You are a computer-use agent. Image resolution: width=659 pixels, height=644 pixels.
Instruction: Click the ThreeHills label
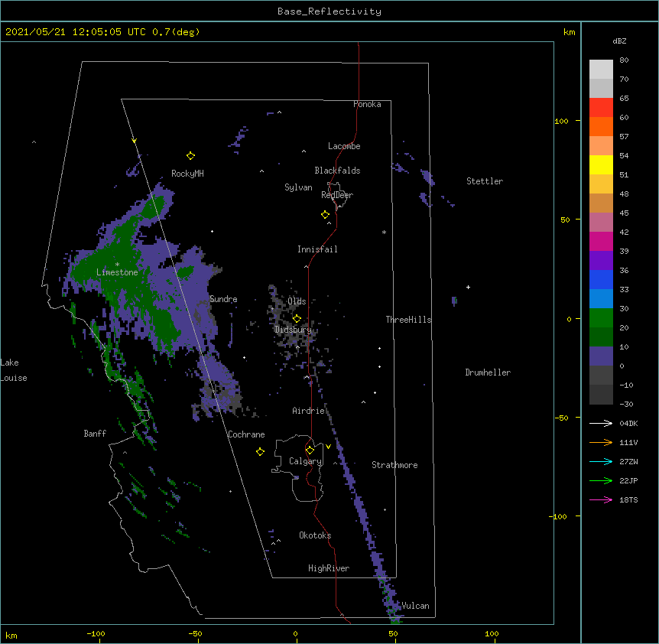pos(408,320)
